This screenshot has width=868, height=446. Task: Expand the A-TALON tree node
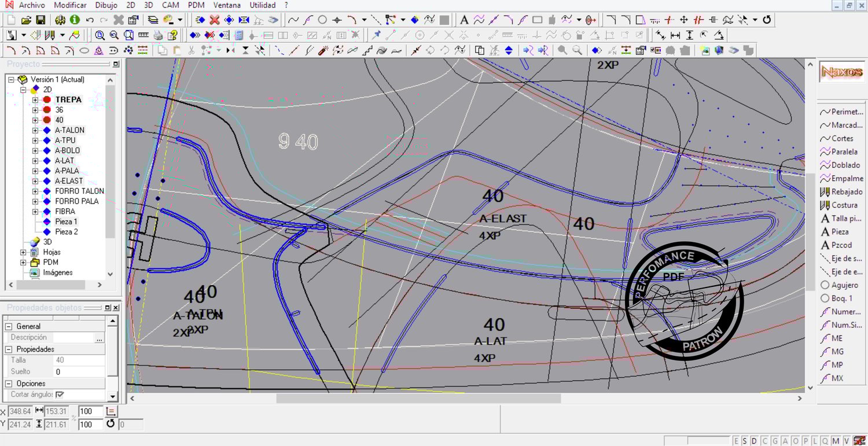click(x=35, y=130)
